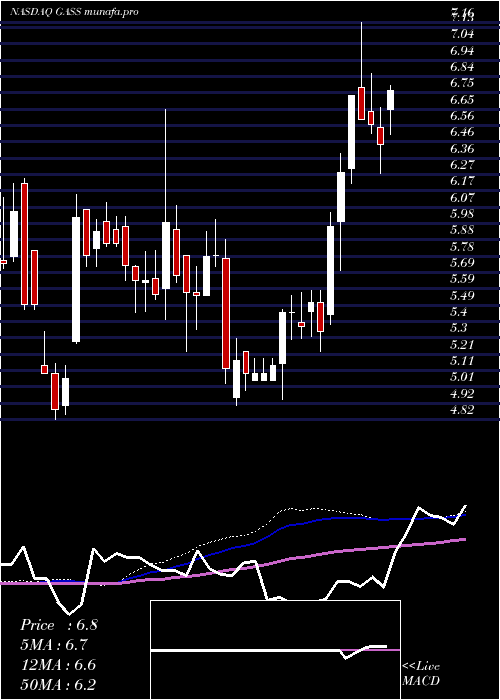This screenshot has width=500, height=700.
Task: Click the 5.4 price axis label
Action: tap(459, 312)
